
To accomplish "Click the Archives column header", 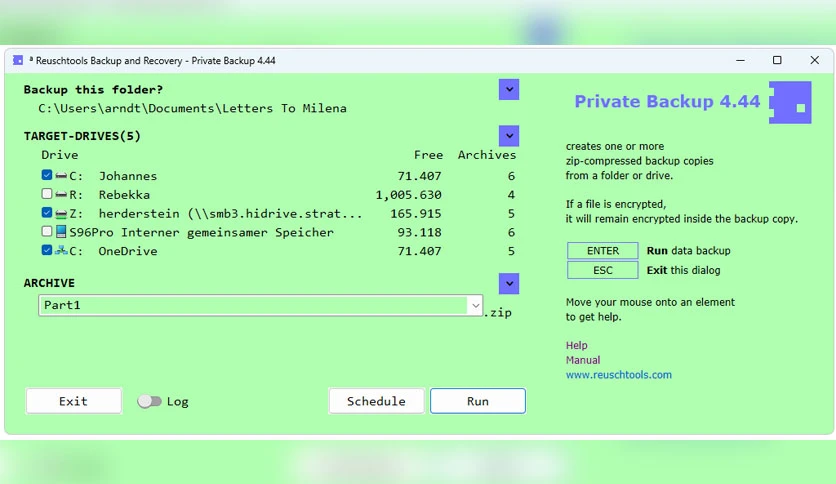I will (x=487, y=155).
